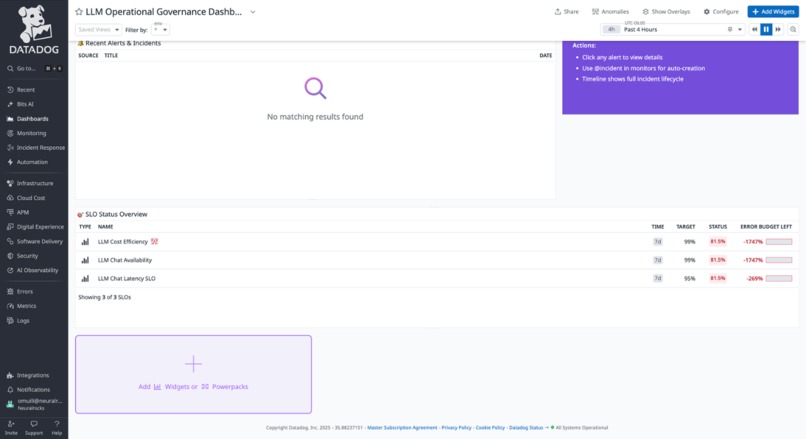Open the LLM Chat Latency SLO
The width and height of the screenshot is (806, 439).
pos(437,279)
